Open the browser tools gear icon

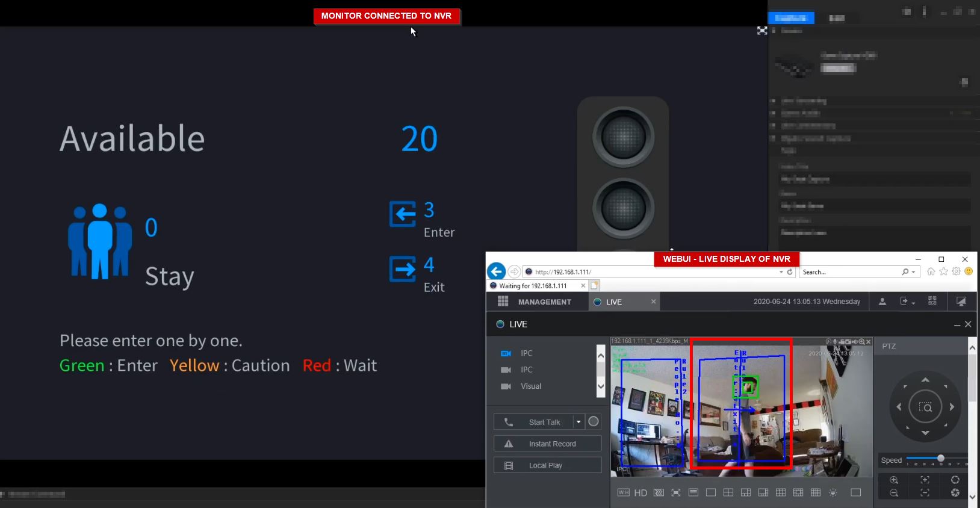click(x=956, y=271)
